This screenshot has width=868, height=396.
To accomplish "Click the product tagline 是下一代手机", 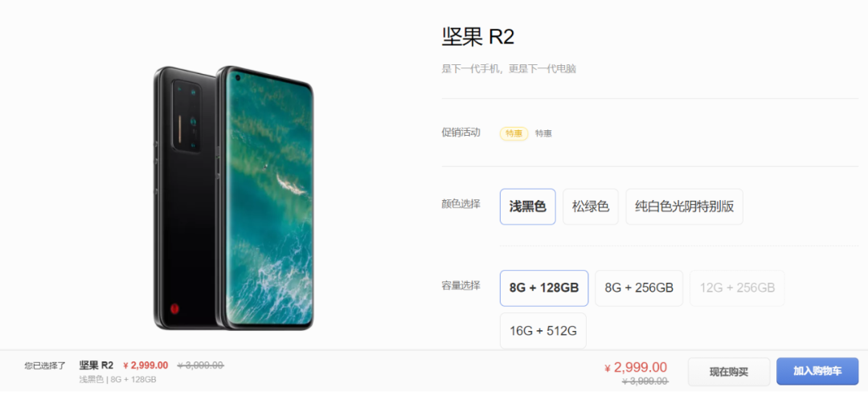I will point(469,70).
